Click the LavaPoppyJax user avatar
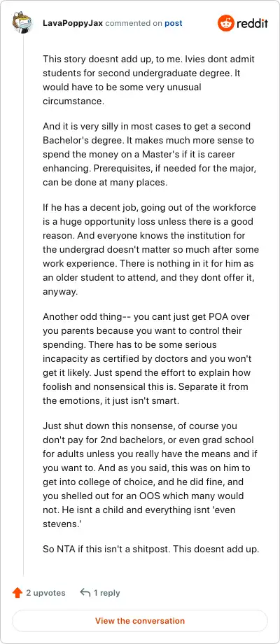The height and width of the screenshot is (644, 280). 22,23
